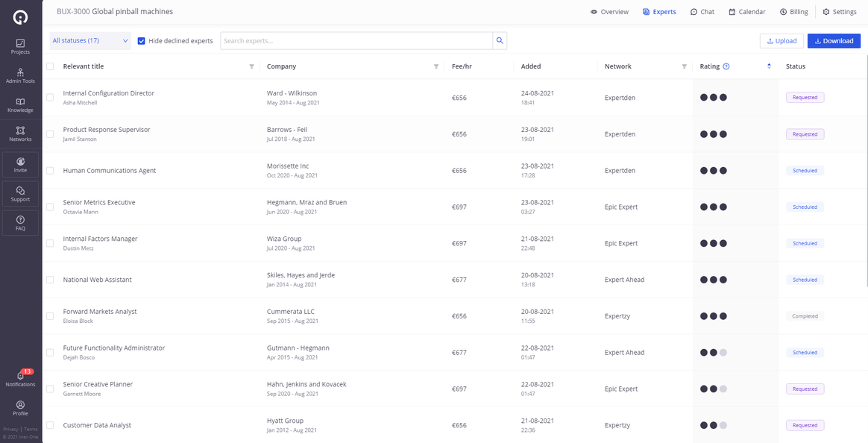Viewport: 868px width, 443px height.
Task: Open the Terms link at the bottom left
Action: [x=31, y=429]
